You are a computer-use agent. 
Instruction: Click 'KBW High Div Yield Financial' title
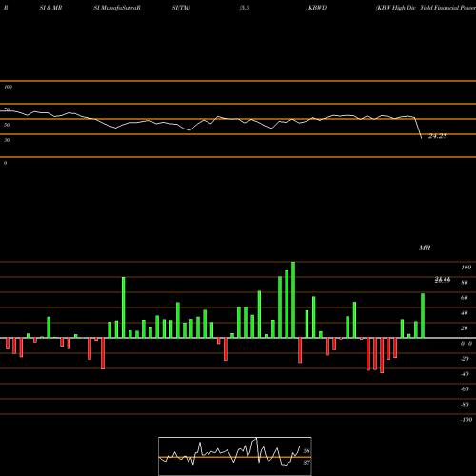tap(418, 8)
